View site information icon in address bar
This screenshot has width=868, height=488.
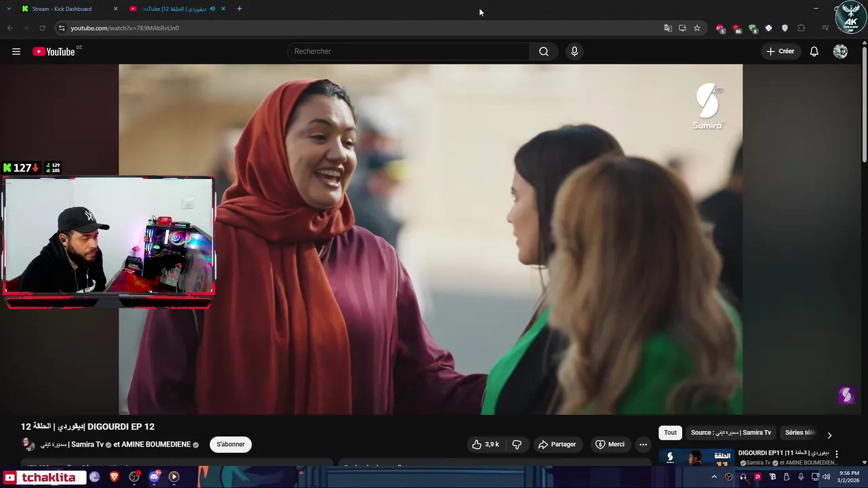pyautogui.click(x=62, y=28)
